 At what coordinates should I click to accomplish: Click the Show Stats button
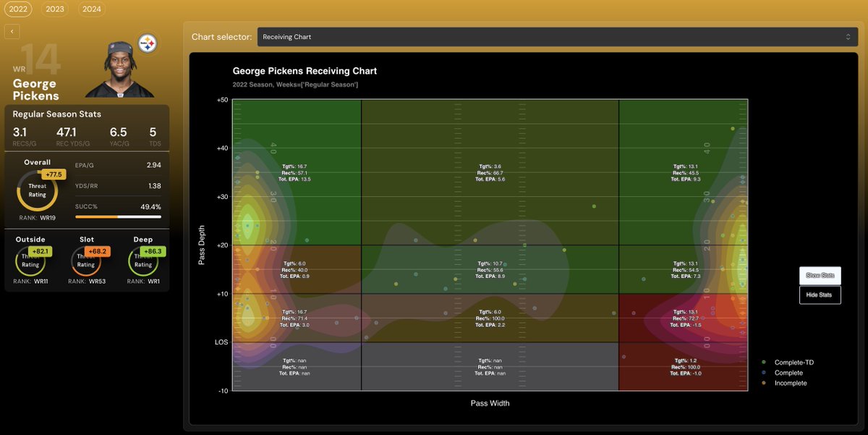(820, 276)
